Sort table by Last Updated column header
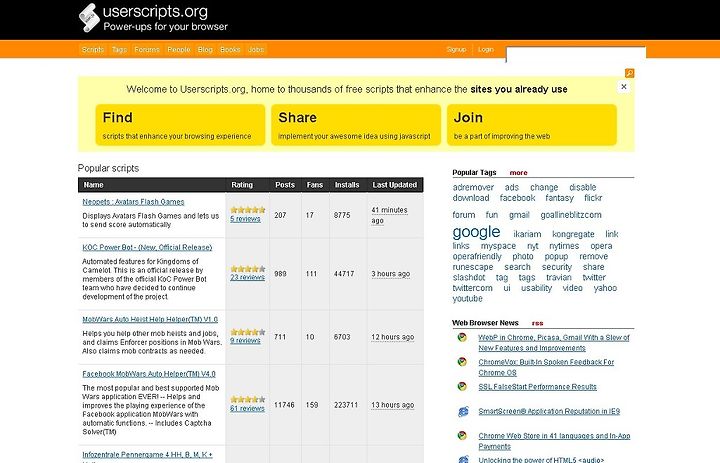720x463 pixels. coord(394,185)
